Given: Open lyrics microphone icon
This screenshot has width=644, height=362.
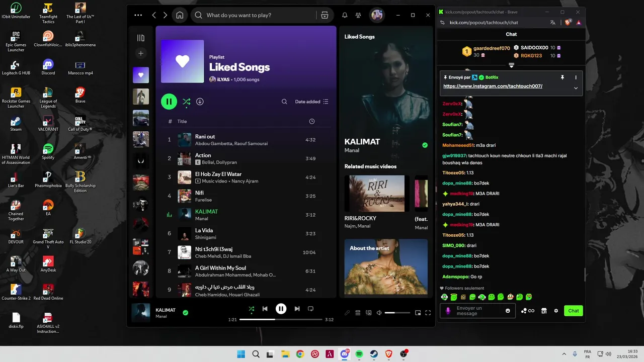Looking at the screenshot, I should pos(347,313).
